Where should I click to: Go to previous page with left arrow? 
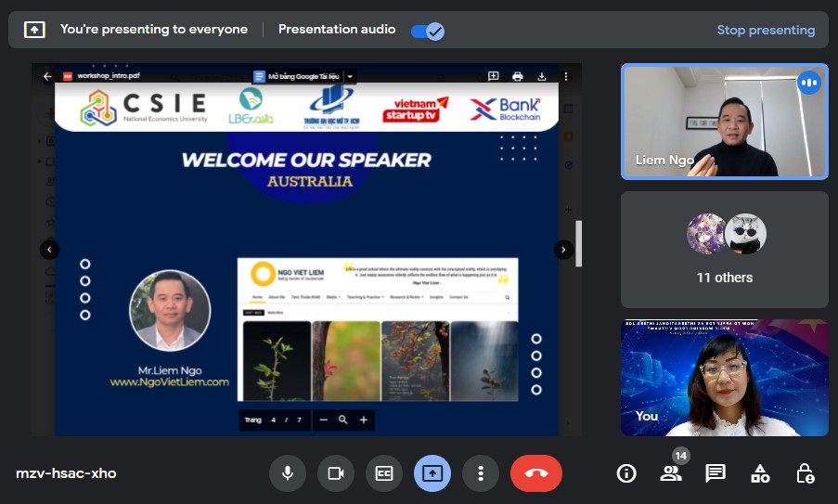(50, 250)
